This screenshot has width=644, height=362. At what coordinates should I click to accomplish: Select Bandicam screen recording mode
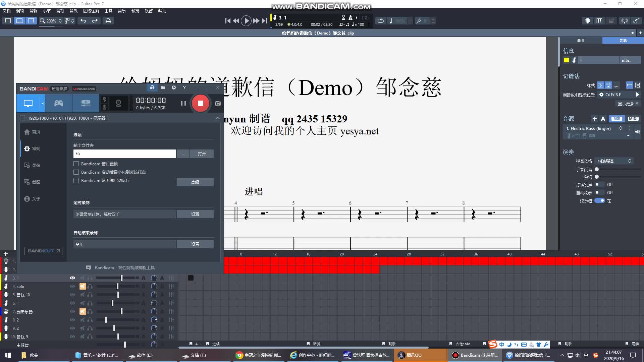click(28, 103)
